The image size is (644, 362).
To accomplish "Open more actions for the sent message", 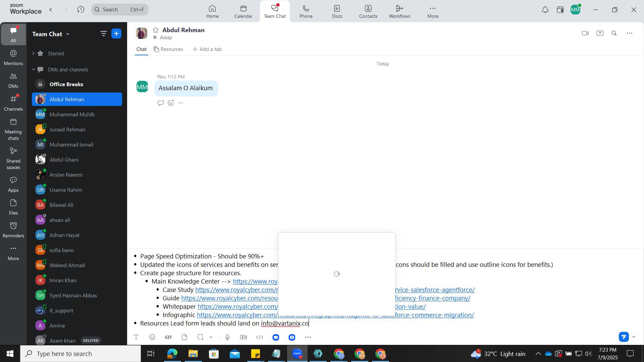I will (x=181, y=103).
